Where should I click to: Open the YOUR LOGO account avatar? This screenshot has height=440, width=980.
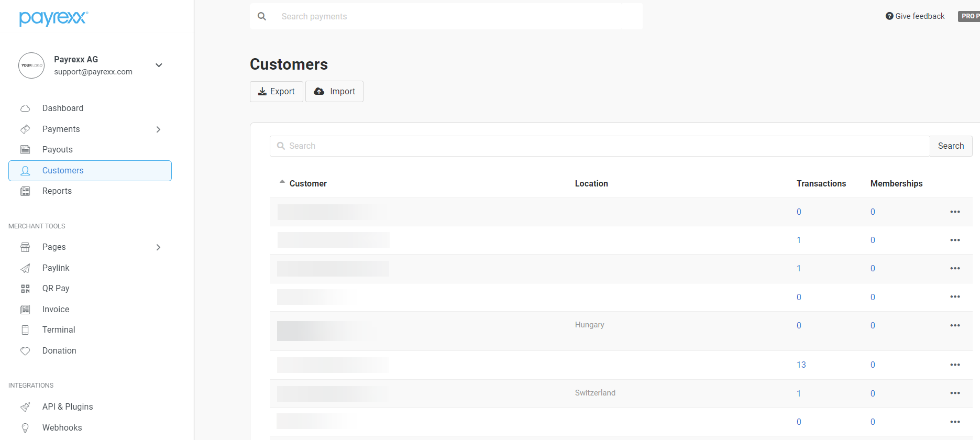(x=31, y=65)
